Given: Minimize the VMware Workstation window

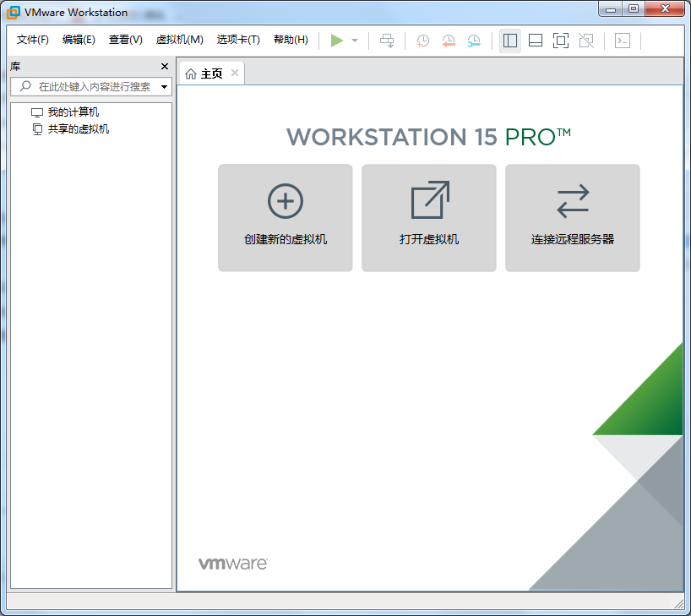Looking at the screenshot, I should coord(611,8).
